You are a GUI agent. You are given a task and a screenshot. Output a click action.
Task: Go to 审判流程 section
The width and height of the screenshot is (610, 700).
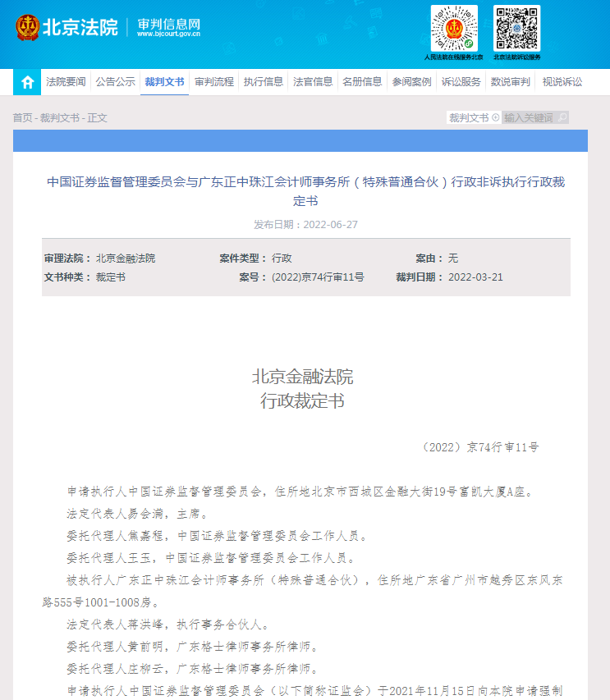(214, 82)
